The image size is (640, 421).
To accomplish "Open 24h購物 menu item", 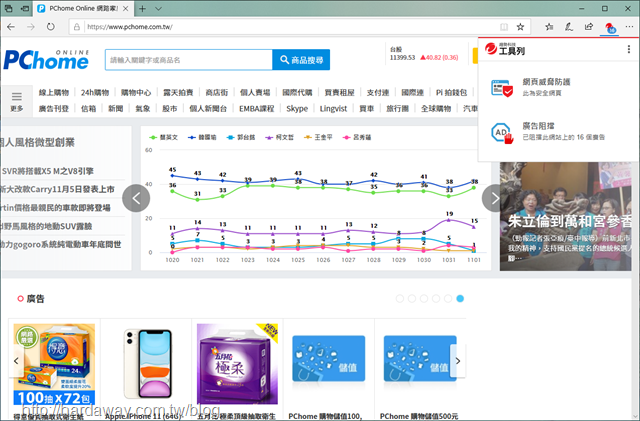I will point(95,93).
